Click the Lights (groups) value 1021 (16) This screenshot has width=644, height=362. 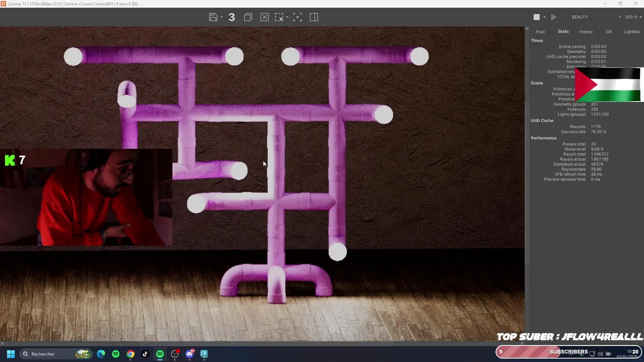600,114
